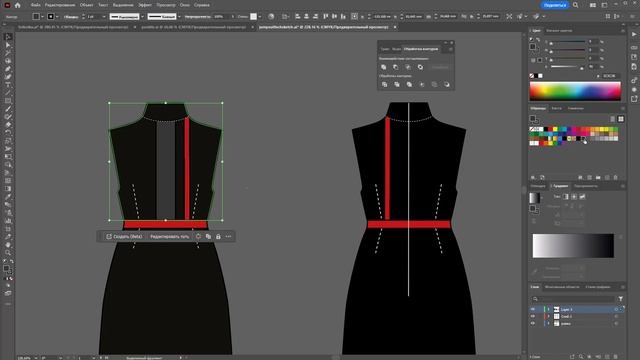This screenshot has height=360, width=640.
Task: Open the Окно menu
Action: [184, 5]
